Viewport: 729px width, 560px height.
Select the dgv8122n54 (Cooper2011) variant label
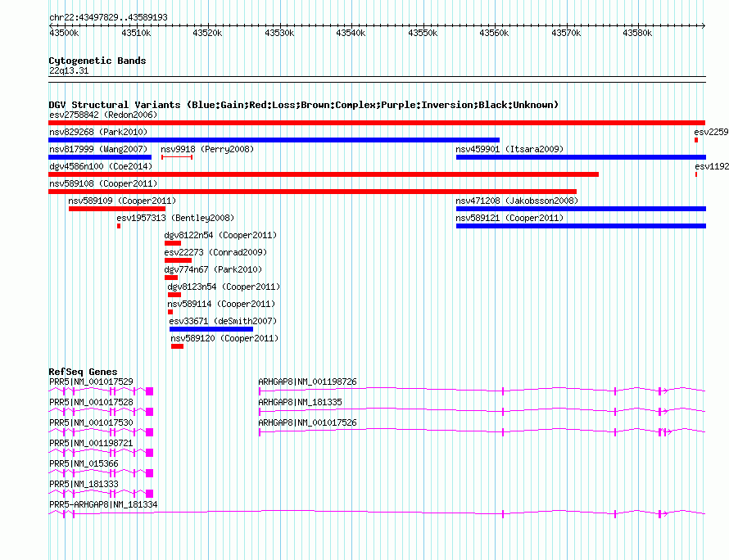(x=220, y=235)
